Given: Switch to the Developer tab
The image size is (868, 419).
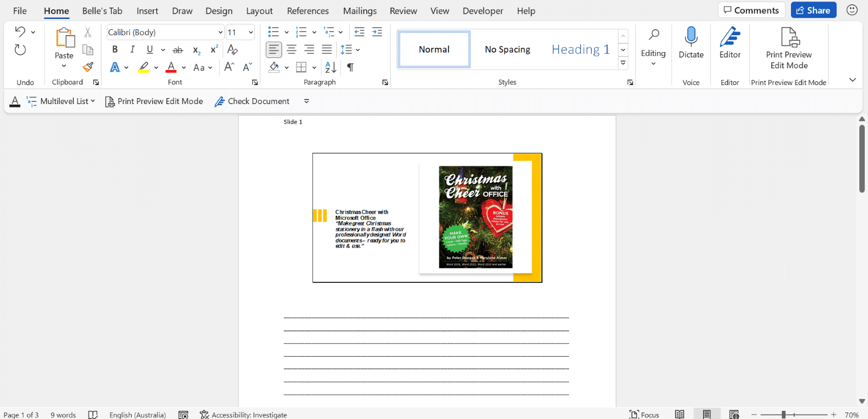Looking at the screenshot, I should click(x=483, y=11).
